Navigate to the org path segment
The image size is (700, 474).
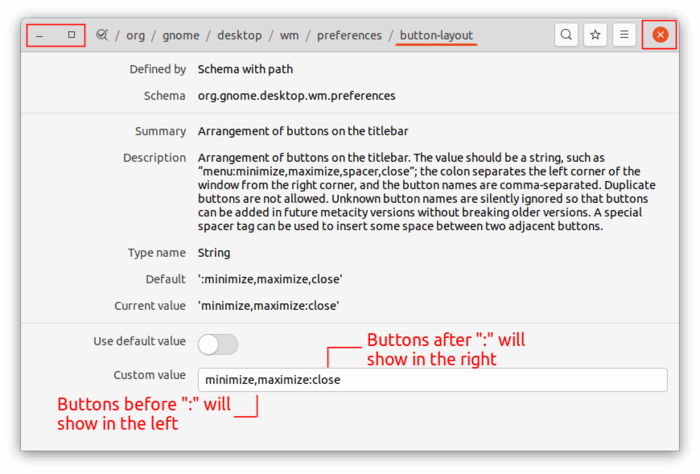click(135, 35)
